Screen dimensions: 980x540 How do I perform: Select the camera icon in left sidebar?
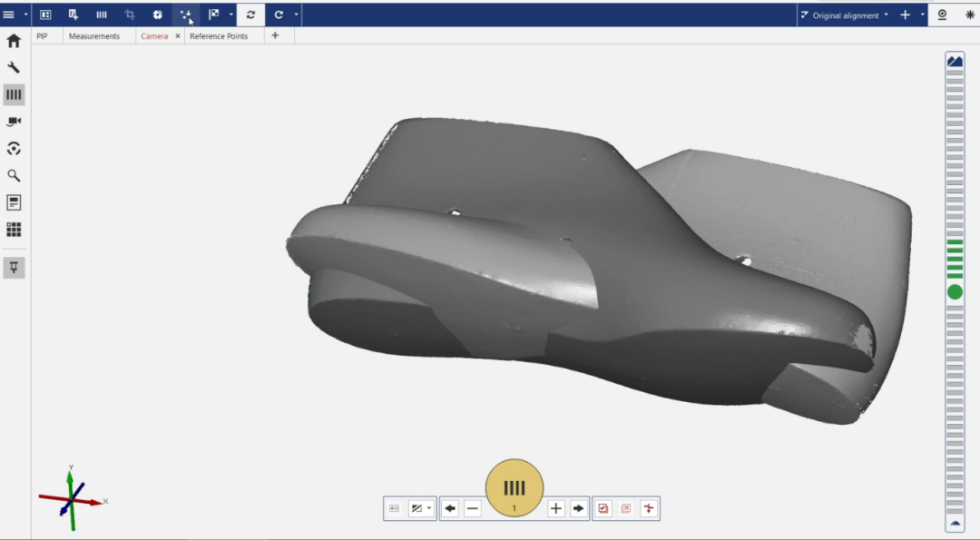click(x=14, y=122)
